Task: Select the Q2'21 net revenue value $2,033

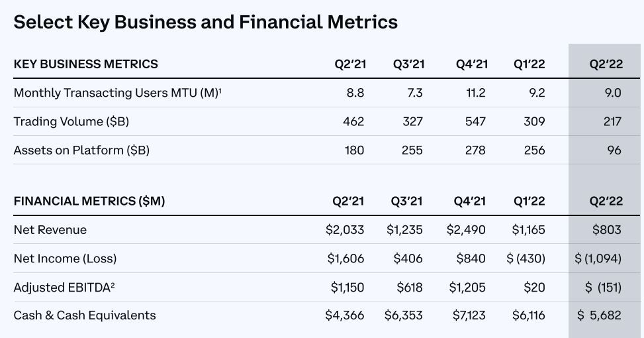Action: (x=345, y=230)
